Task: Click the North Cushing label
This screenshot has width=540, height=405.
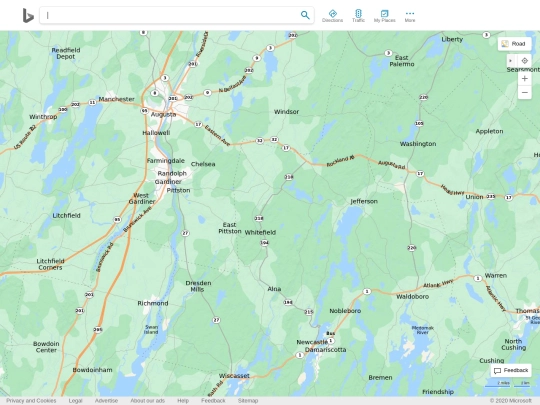Action: coord(513,344)
